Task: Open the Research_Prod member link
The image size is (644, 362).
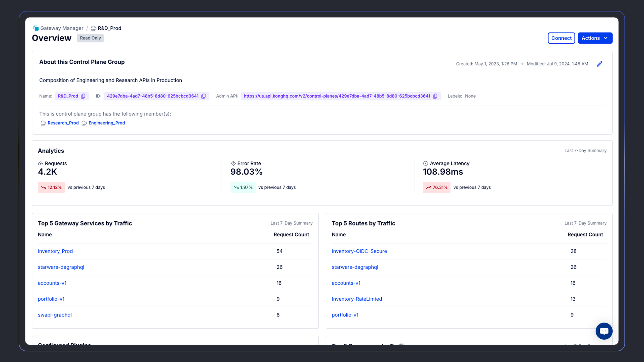Action: click(63, 123)
